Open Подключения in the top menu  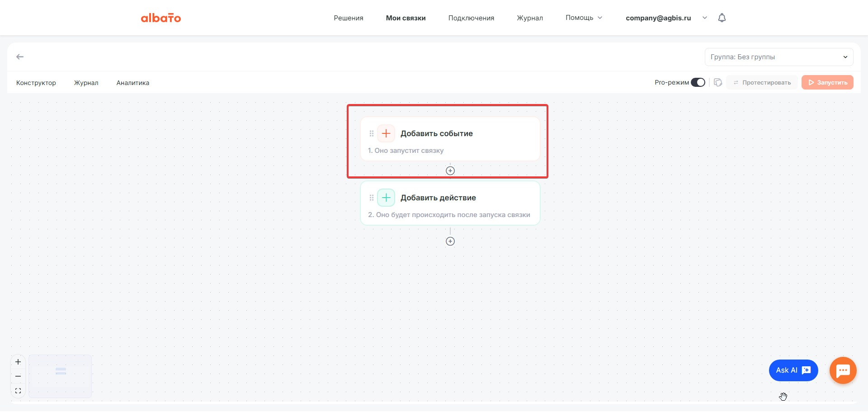471,18
